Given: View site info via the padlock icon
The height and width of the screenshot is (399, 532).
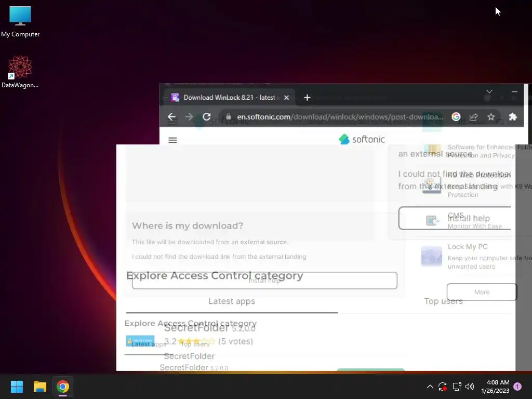Looking at the screenshot, I should pos(229,117).
